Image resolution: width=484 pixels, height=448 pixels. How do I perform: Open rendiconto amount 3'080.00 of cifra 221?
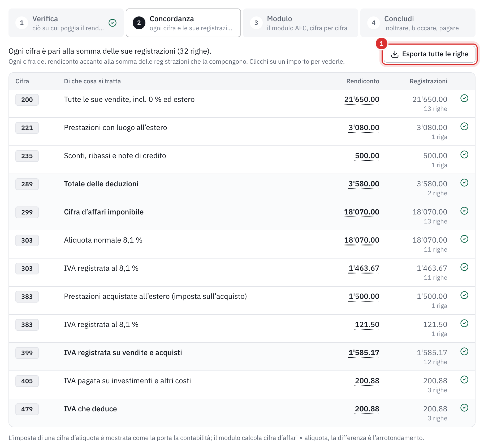[364, 128]
